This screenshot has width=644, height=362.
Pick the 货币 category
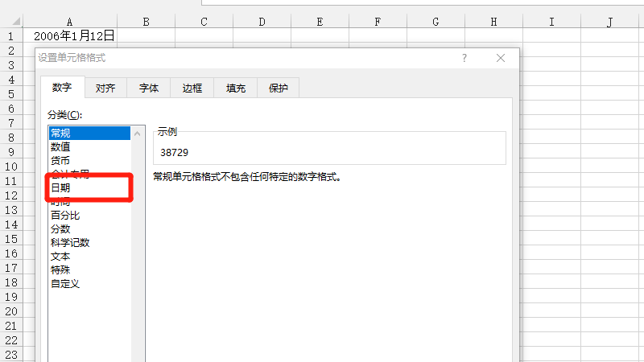pos(60,161)
